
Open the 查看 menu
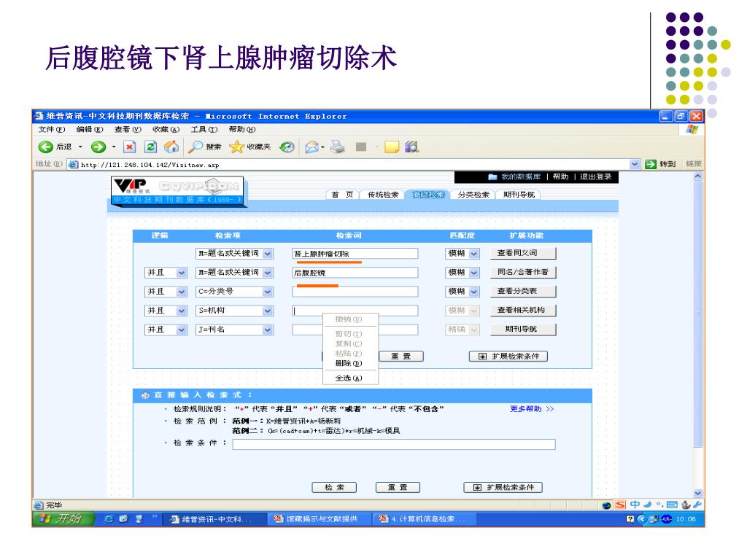(128, 130)
